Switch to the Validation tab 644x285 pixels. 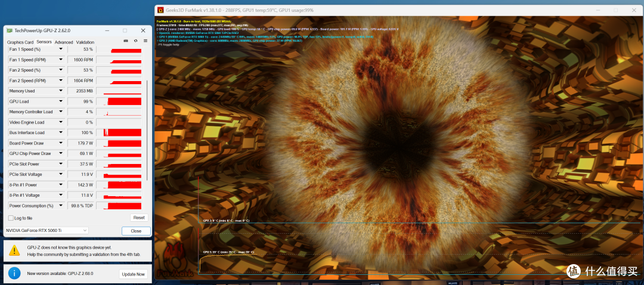(85, 42)
